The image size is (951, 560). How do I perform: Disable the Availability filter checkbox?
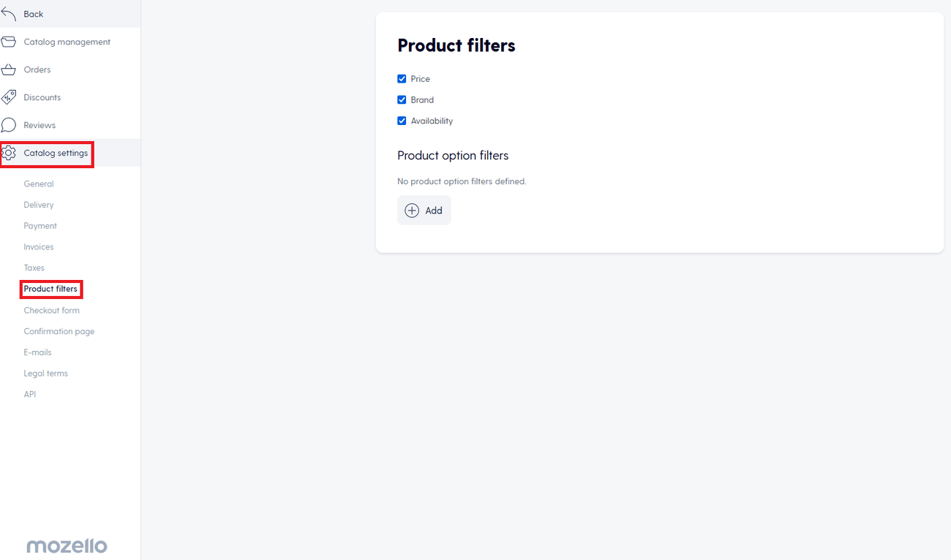(402, 121)
